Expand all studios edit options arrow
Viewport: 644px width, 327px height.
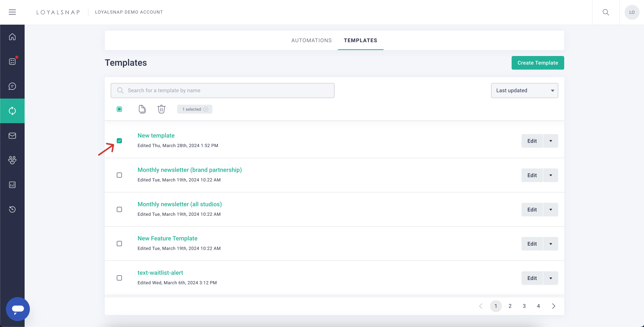pos(551,209)
